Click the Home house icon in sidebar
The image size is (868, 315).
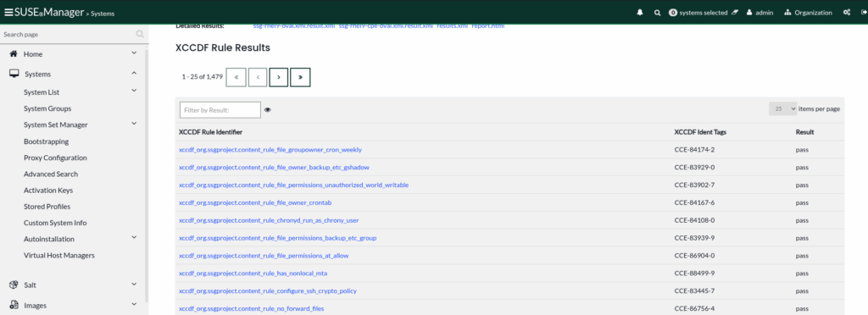pyautogui.click(x=14, y=53)
